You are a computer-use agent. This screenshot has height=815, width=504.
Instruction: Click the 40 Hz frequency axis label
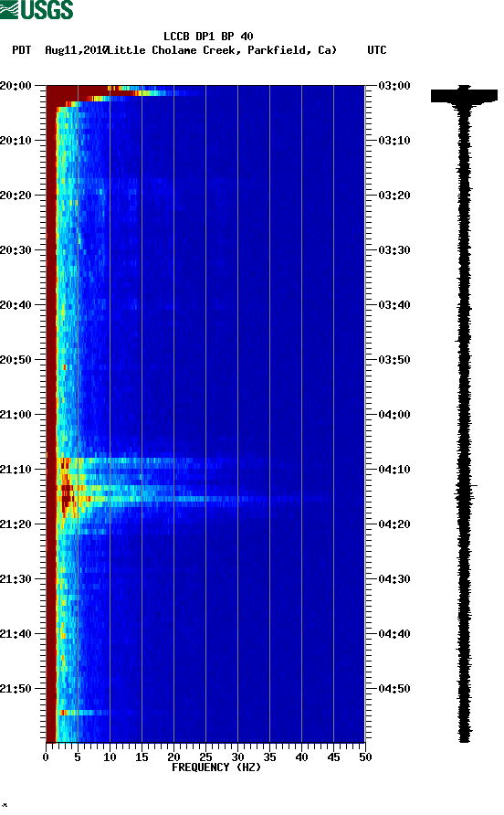pos(301,757)
